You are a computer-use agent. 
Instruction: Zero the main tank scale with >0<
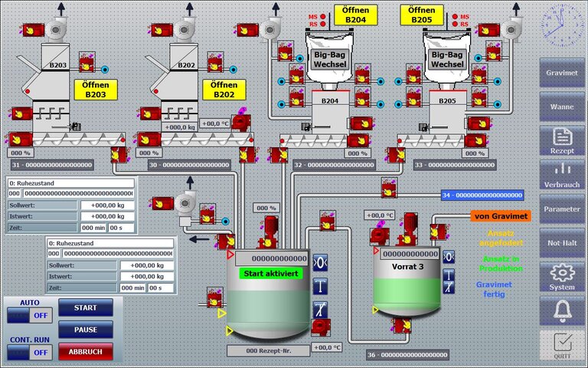coord(320,263)
